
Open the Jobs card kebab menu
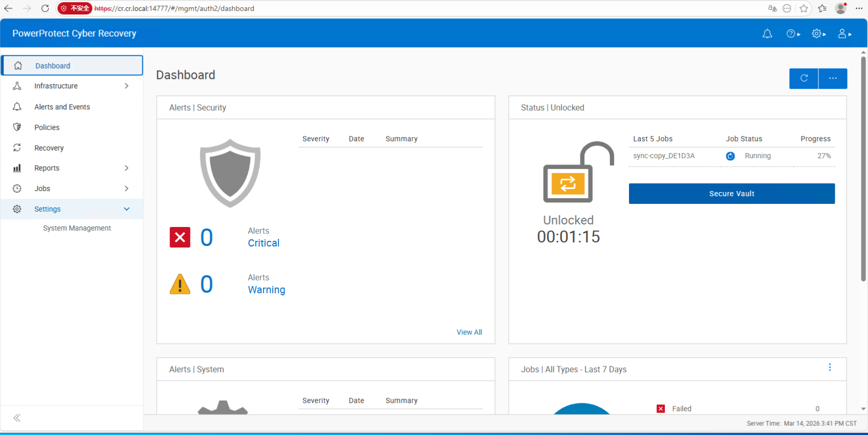[830, 367]
